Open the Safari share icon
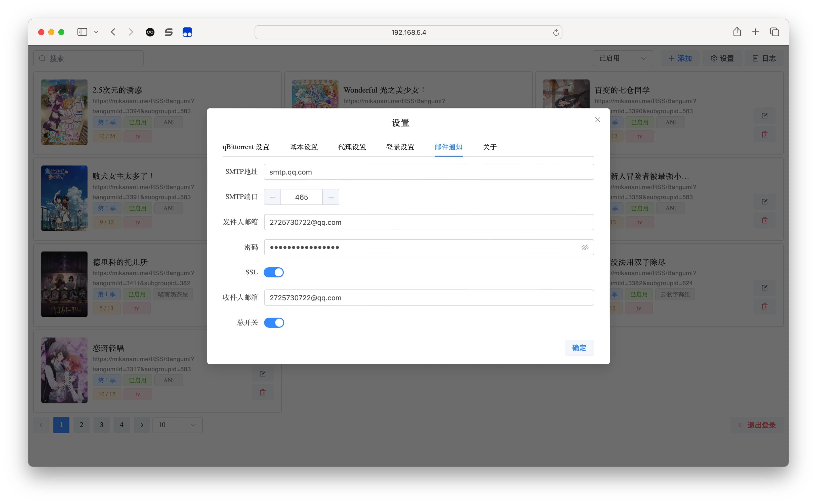This screenshot has width=817, height=504. click(x=737, y=32)
